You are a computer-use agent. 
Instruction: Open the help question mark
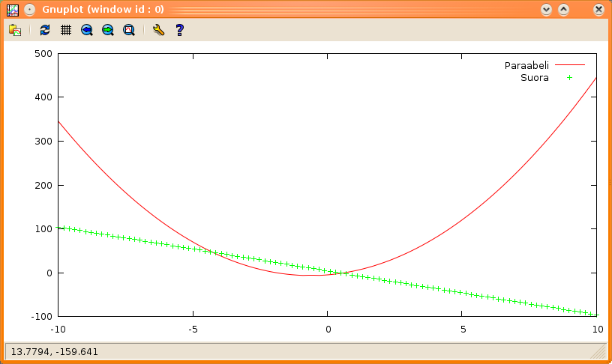[179, 30]
